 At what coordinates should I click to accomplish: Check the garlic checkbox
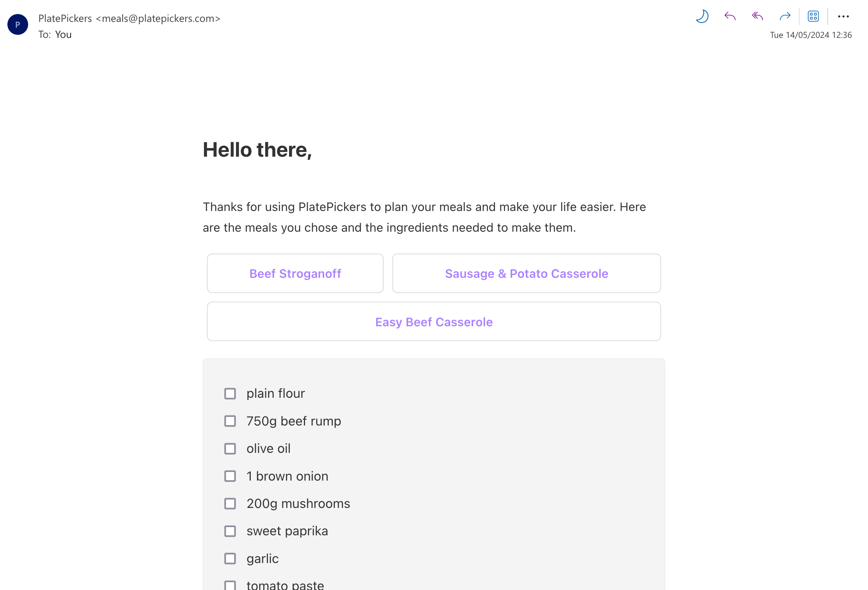[230, 559]
